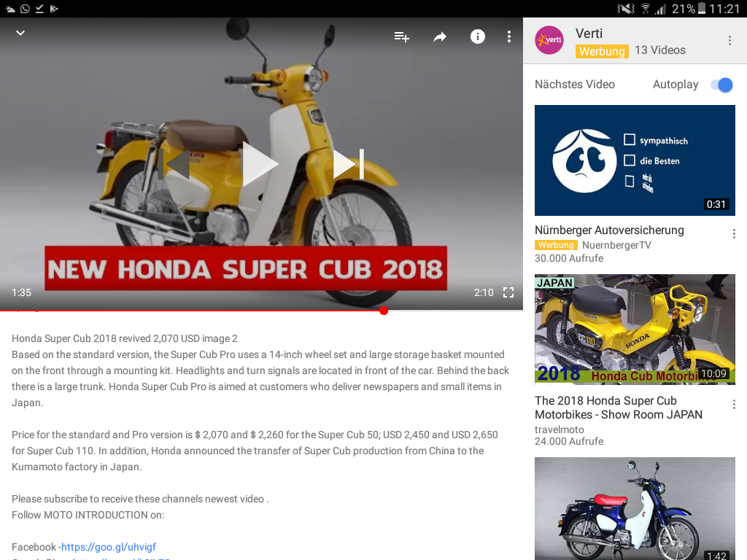Go back to the previous video
The width and height of the screenshot is (747, 560).
174,164
